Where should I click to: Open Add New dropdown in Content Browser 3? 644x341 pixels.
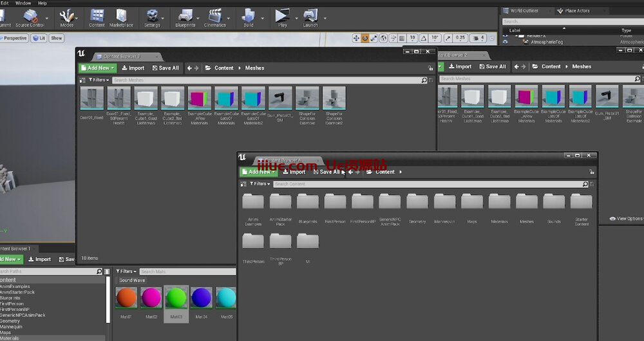97,68
